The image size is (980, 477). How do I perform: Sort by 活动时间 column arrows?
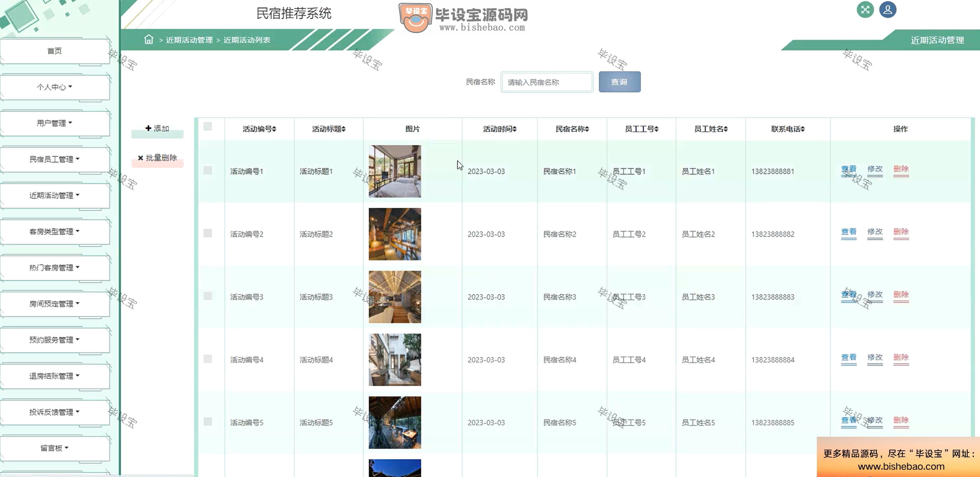[x=514, y=129]
